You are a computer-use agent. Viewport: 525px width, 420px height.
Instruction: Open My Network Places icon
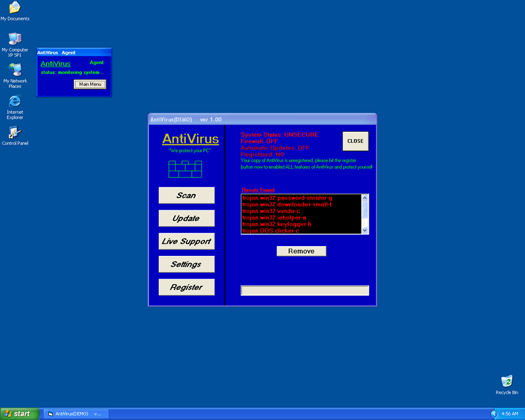click(x=15, y=69)
